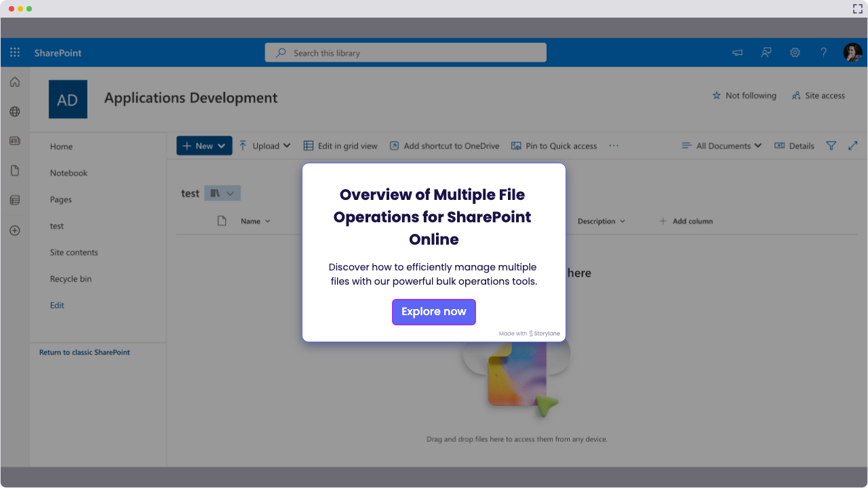Image resolution: width=868 pixels, height=488 pixels.
Task: Click Pin to Quick access
Action: tap(554, 146)
